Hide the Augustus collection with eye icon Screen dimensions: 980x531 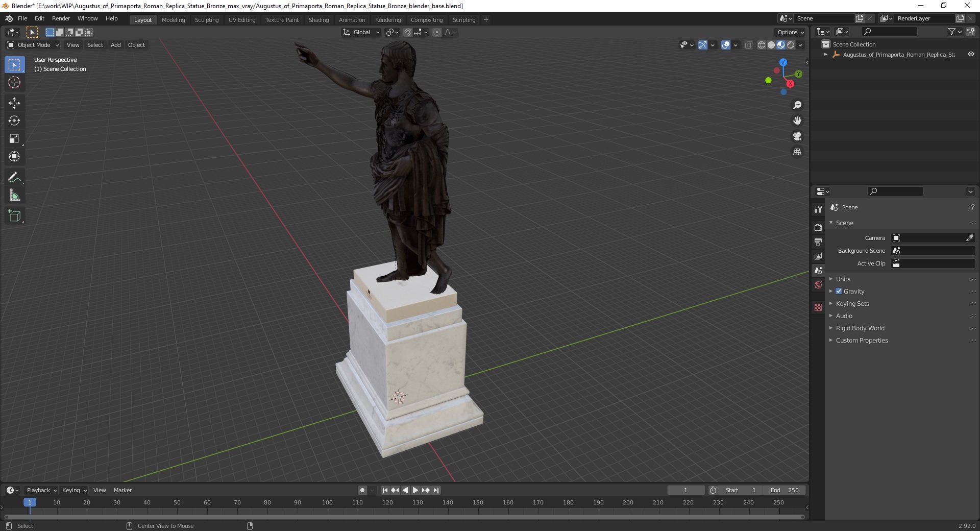click(971, 54)
